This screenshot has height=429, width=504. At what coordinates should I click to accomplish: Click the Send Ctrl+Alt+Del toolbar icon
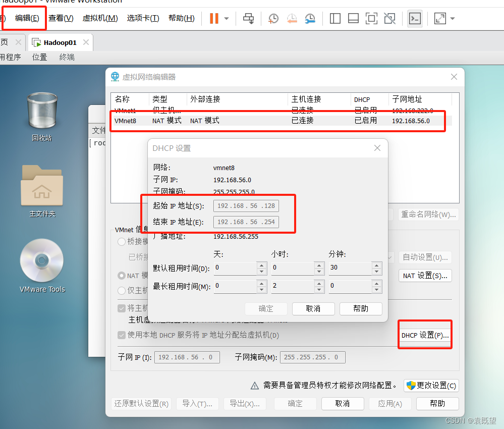[248, 18]
